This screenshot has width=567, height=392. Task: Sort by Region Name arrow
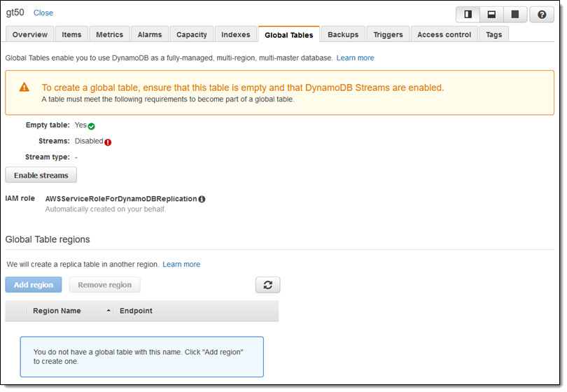(x=108, y=311)
